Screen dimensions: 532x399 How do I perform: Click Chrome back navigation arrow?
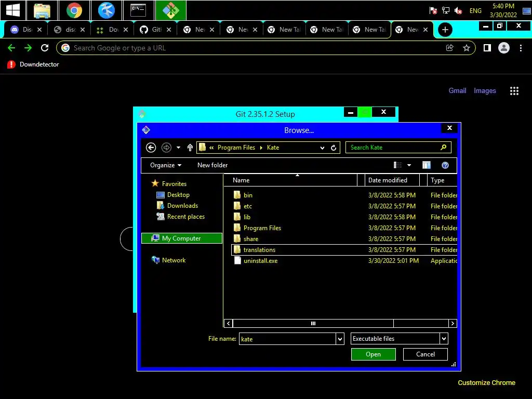pos(11,48)
